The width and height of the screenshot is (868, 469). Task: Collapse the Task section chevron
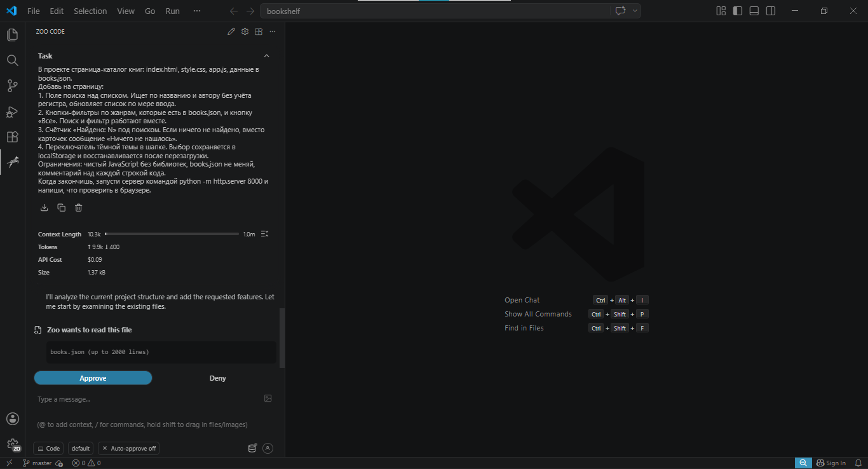coord(267,56)
